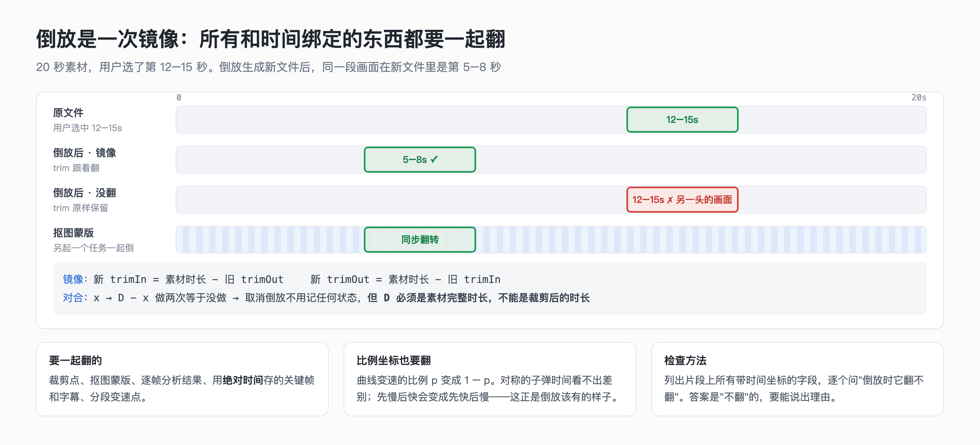
Task: Click the 检查方法 card heading
Action: pos(685,360)
